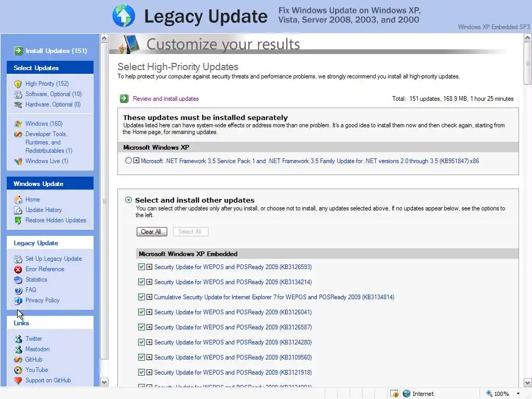Click the green Review and install arrow icon
532x399 pixels.
[x=124, y=99]
